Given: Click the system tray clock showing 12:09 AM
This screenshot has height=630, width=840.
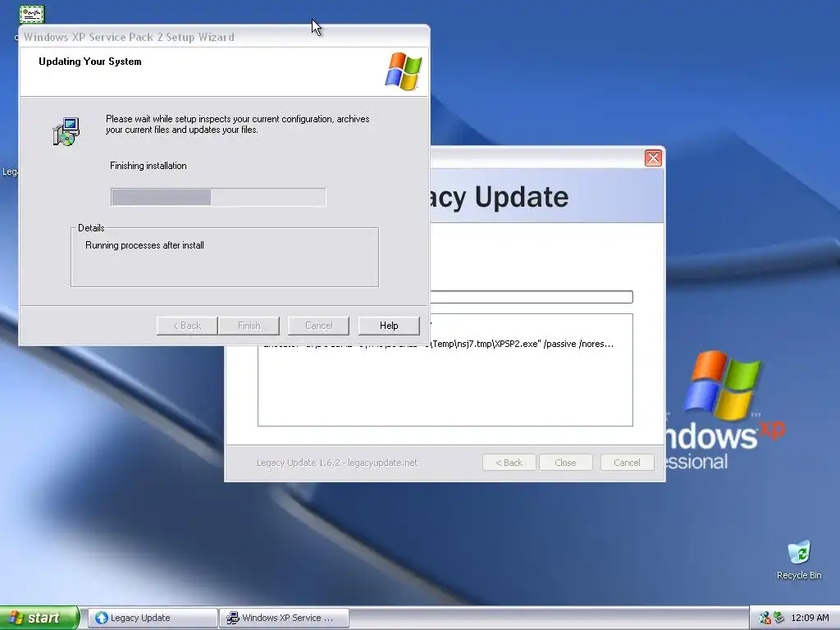Looking at the screenshot, I should click(810, 618).
